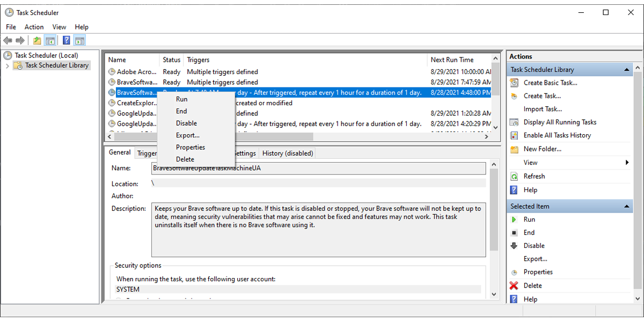Choose Disable from the context menu
The image size is (644, 322).
click(x=186, y=123)
